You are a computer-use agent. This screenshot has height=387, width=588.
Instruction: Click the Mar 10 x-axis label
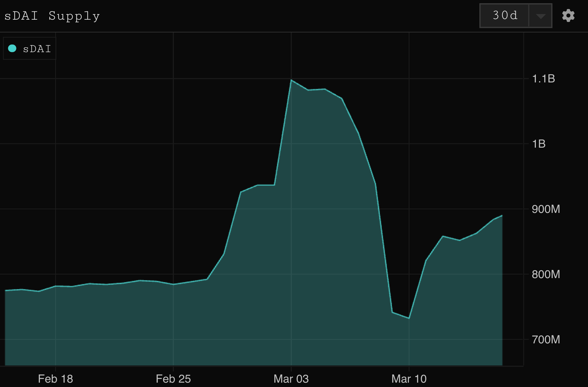tap(409, 379)
